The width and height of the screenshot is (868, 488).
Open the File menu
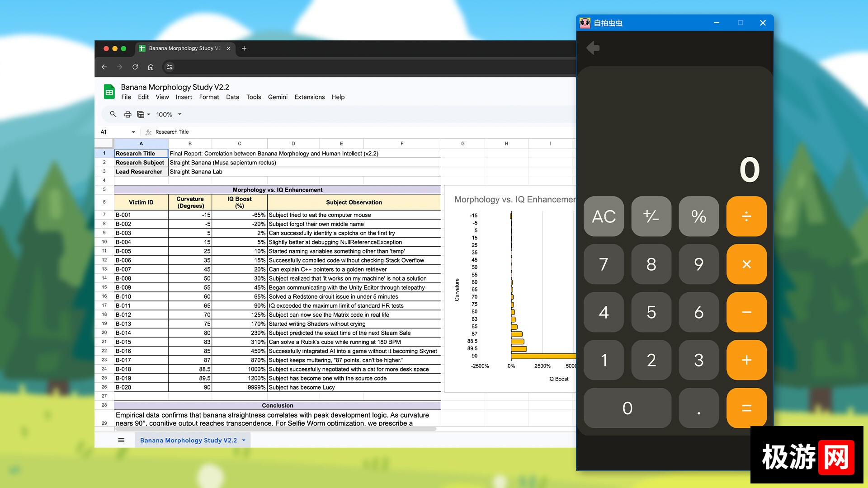126,97
